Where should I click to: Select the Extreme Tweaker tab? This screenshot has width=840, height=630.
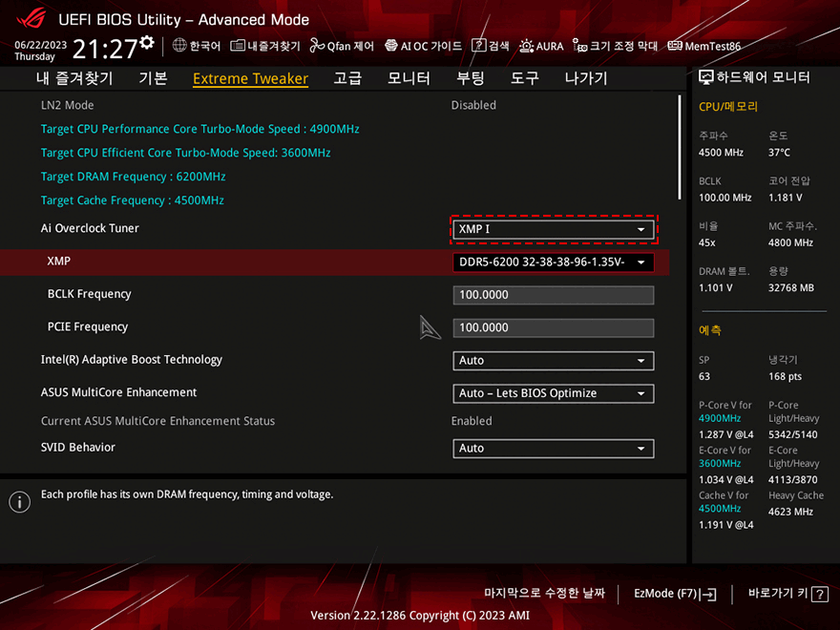[x=250, y=78]
